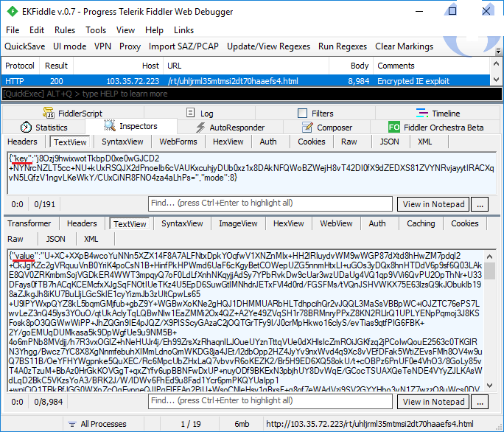Open the Links menu

(x=183, y=30)
